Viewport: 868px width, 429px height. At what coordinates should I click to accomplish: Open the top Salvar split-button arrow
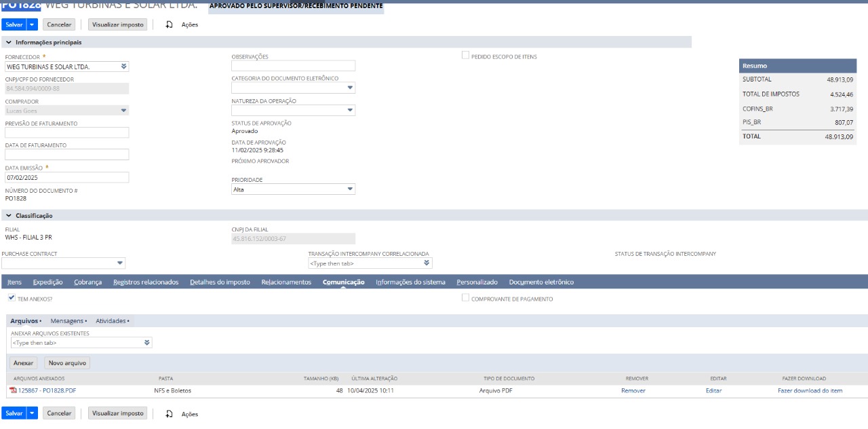pyautogui.click(x=32, y=24)
